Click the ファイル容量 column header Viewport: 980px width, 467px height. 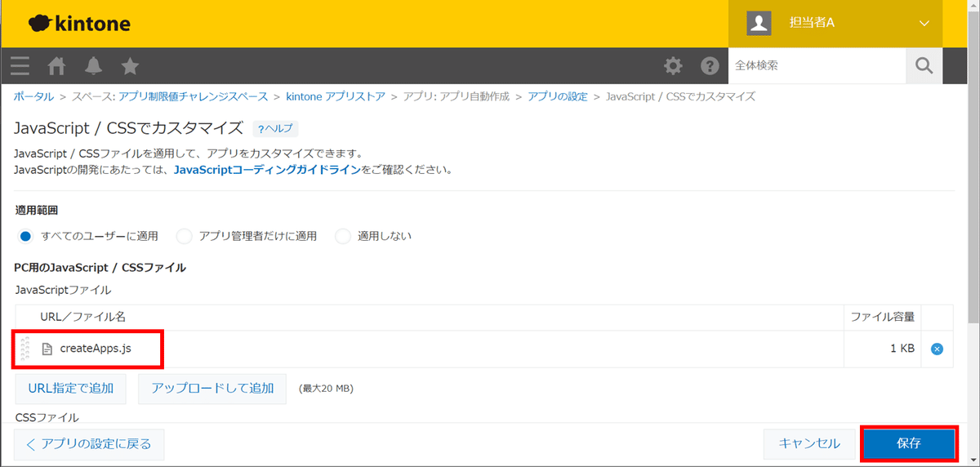(x=883, y=317)
